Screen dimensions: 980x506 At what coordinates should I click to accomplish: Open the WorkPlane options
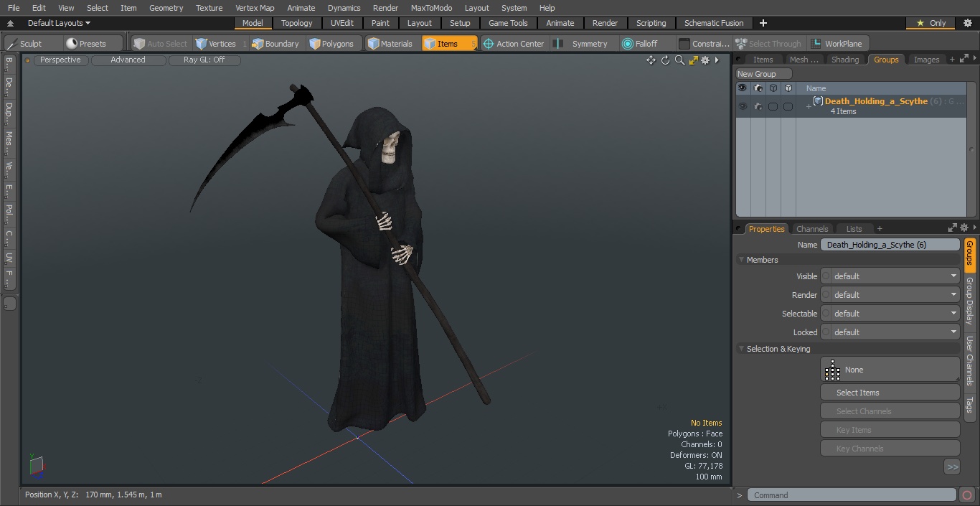point(837,44)
